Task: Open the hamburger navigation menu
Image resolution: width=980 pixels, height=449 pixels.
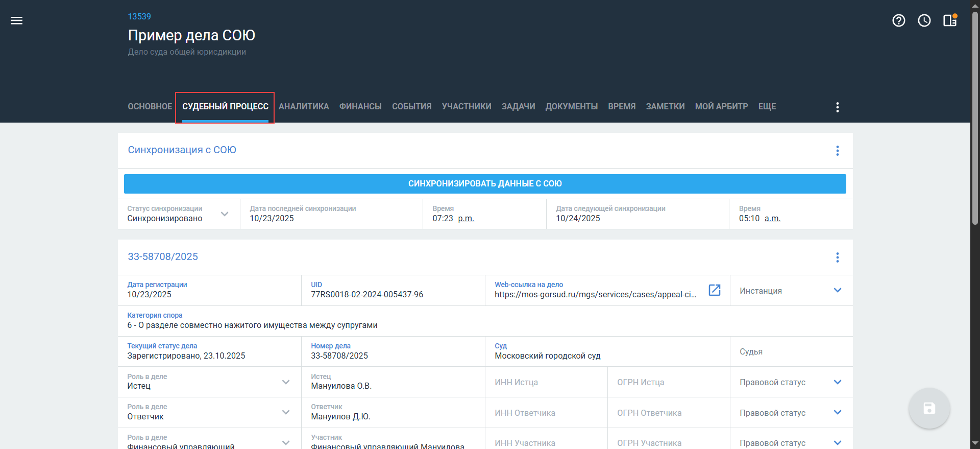Action: (17, 20)
